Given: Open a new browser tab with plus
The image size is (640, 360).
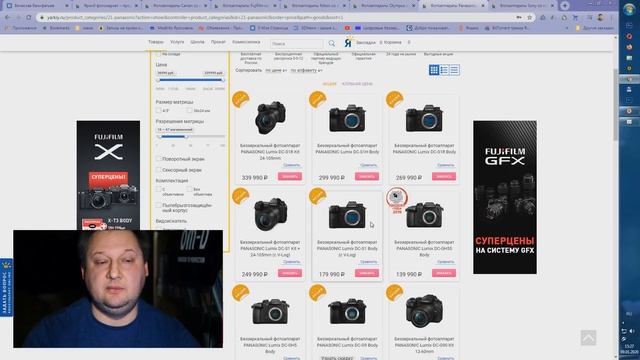Looking at the screenshot, I should (564, 6).
